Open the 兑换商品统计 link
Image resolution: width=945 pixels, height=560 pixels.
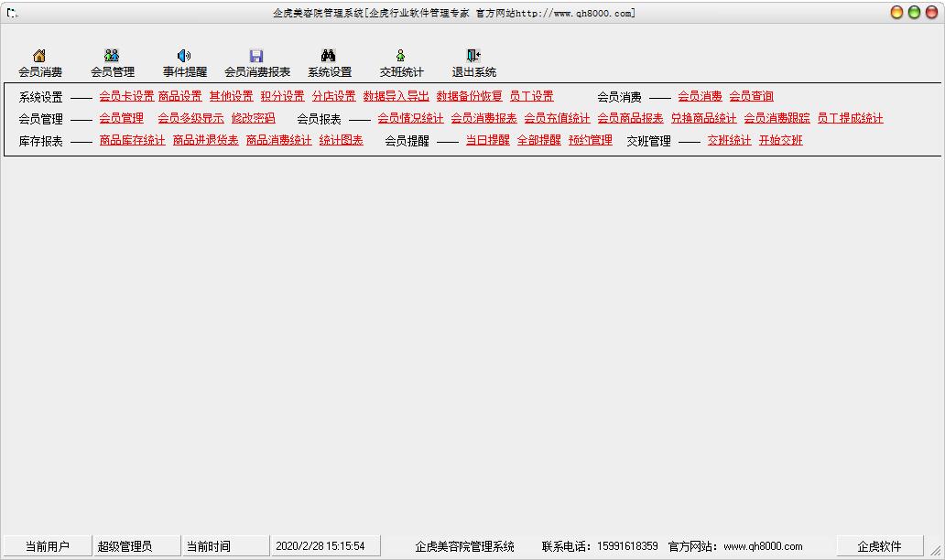click(704, 118)
